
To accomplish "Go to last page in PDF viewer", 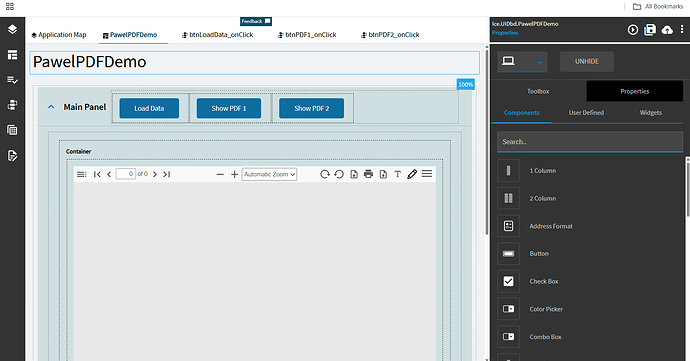I will tap(166, 174).
